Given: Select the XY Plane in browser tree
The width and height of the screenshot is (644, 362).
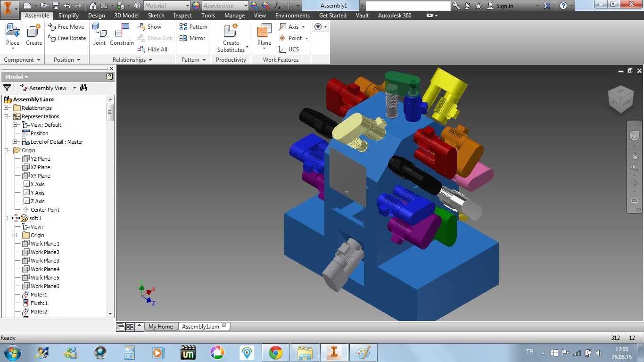Looking at the screenshot, I should tap(41, 176).
